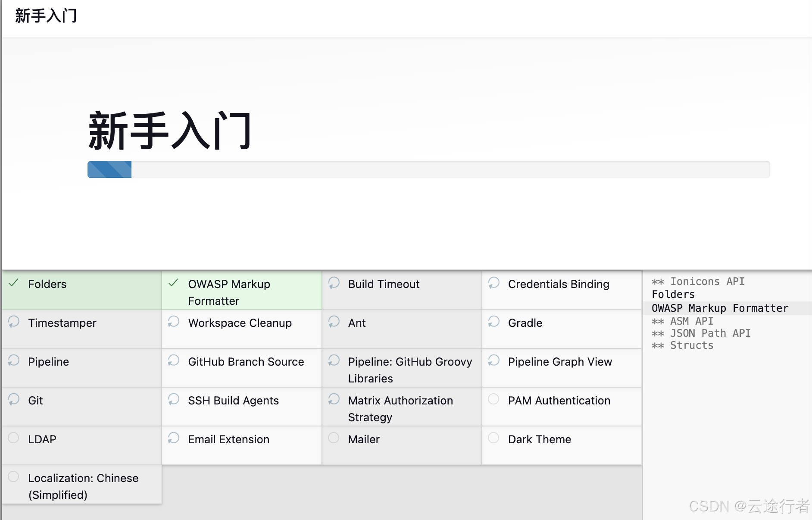812x520 pixels.
Task: Click the PAM Authentication plugin name
Action: click(559, 401)
